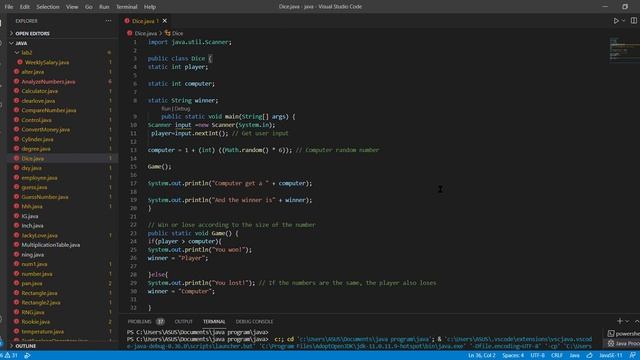Open the Go menu
640x360 pixels.
pyautogui.click(x=89, y=7)
